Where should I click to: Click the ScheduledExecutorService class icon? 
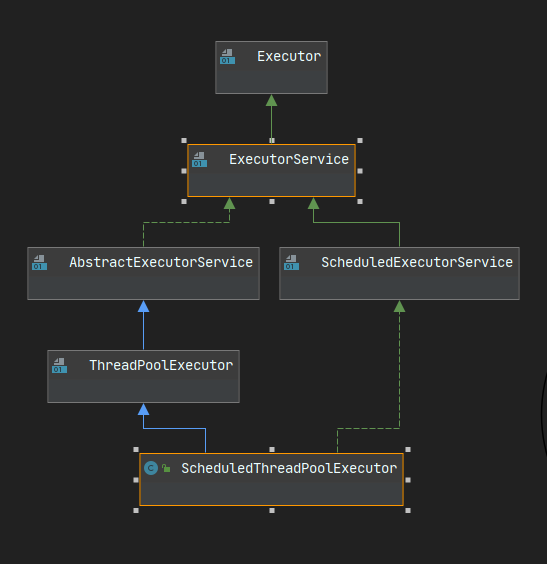coord(291,263)
